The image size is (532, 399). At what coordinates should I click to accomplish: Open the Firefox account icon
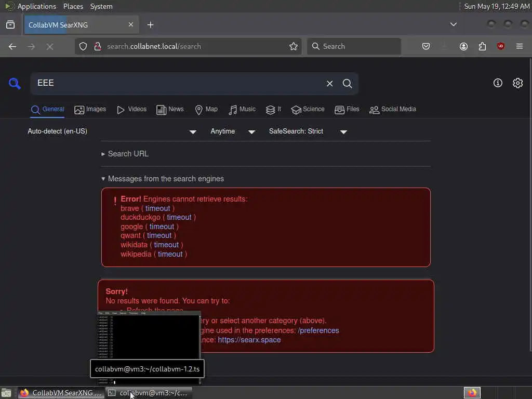tap(463, 46)
